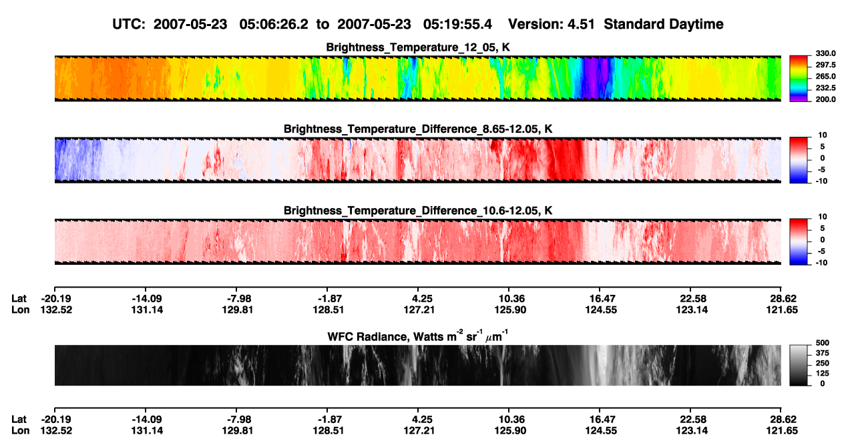This screenshot has width=868, height=445.
Task: Click the WFC Radiance grayscale image strip
Action: (418, 366)
